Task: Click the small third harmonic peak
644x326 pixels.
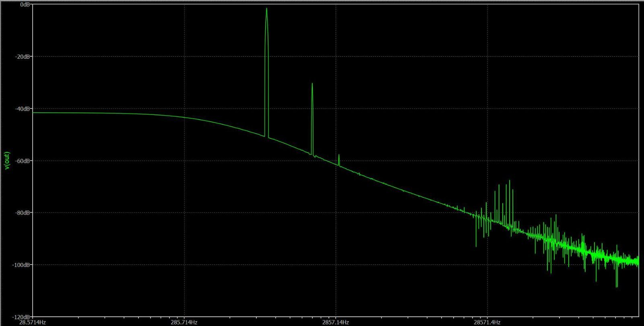Action: click(339, 156)
